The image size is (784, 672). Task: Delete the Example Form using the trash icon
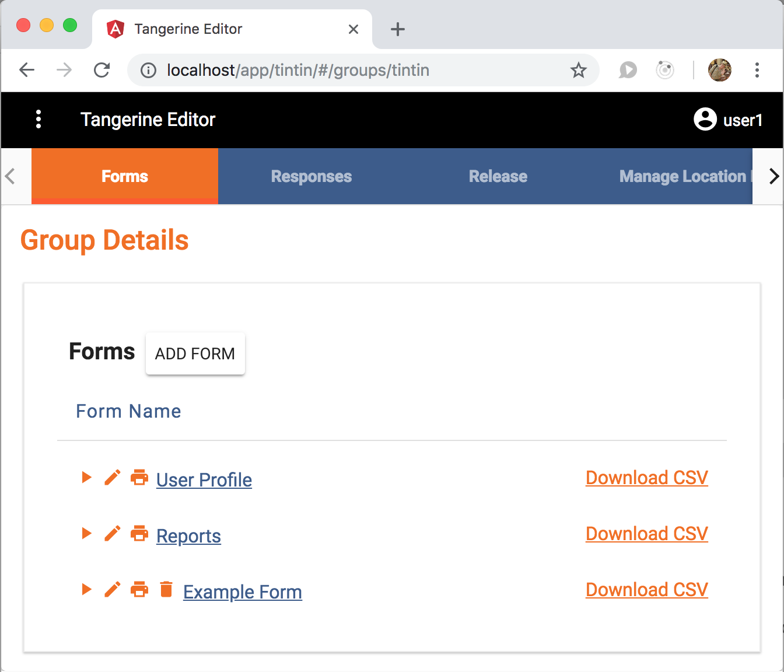click(x=166, y=589)
